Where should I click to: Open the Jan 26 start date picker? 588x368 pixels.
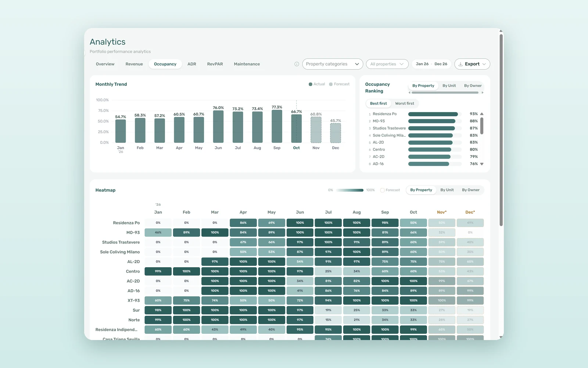(x=422, y=64)
